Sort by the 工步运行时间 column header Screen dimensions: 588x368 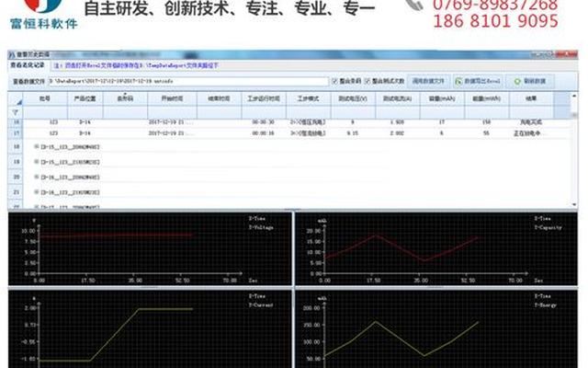264,98
